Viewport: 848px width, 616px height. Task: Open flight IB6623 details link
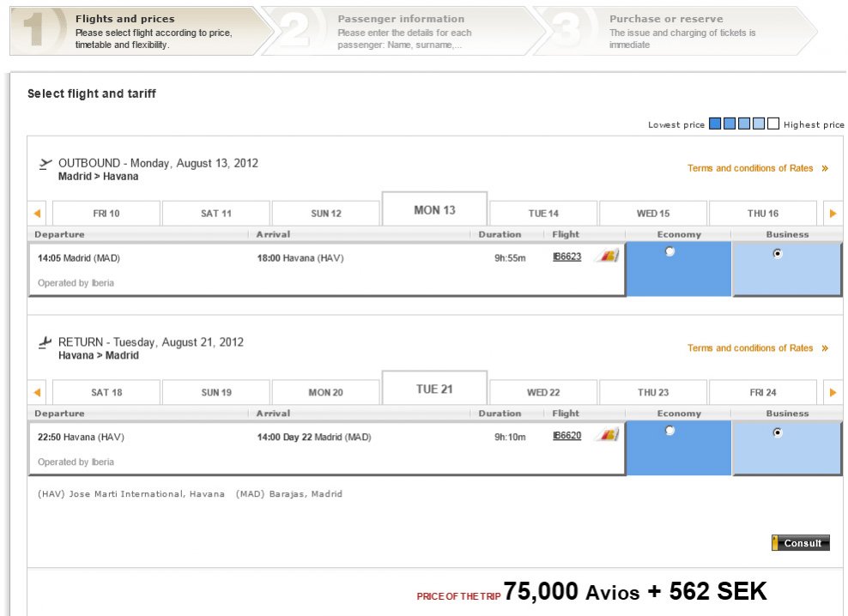[x=567, y=257]
